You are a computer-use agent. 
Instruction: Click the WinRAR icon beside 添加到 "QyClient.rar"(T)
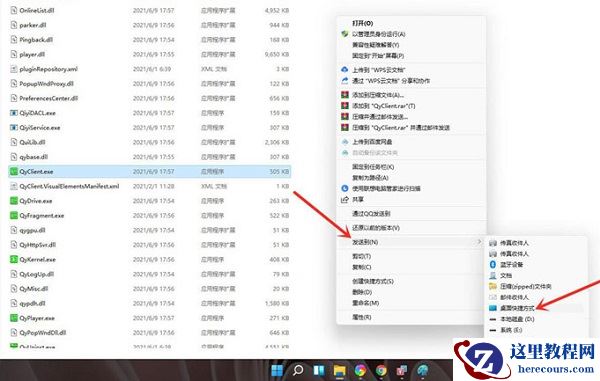tap(345, 106)
